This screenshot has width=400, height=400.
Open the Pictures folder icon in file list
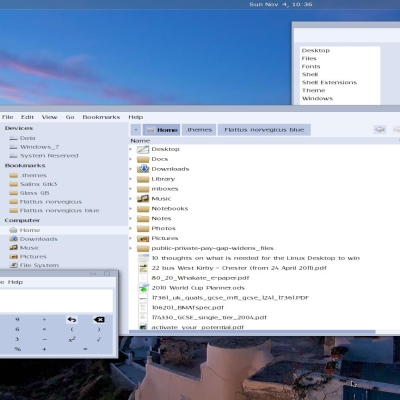click(x=143, y=238)
